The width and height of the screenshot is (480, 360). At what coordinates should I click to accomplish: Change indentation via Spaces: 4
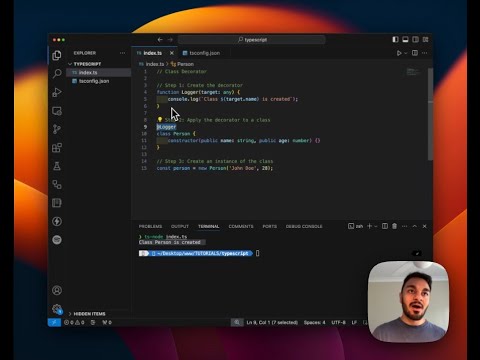(x=314, y=322)
